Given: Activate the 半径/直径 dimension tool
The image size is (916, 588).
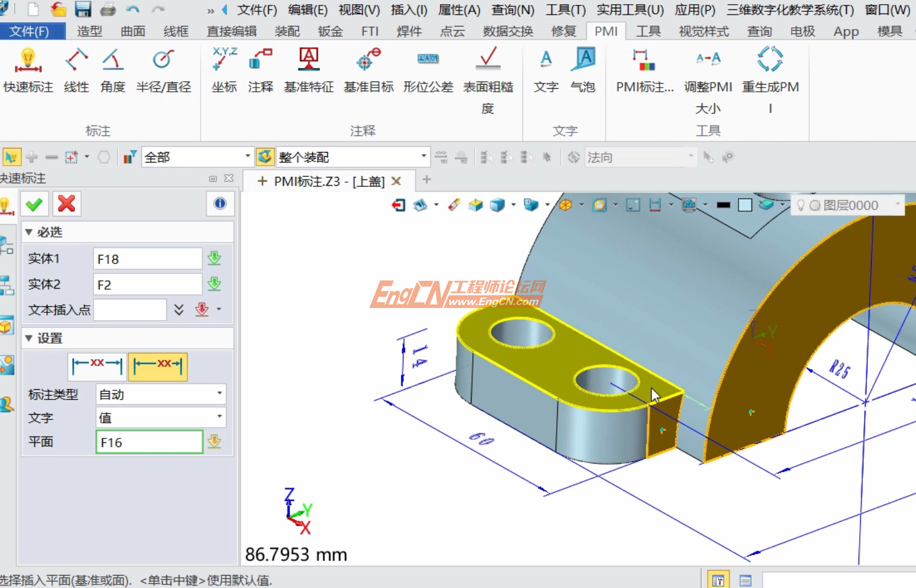Looking at the screenshot, I should (163, 71).
